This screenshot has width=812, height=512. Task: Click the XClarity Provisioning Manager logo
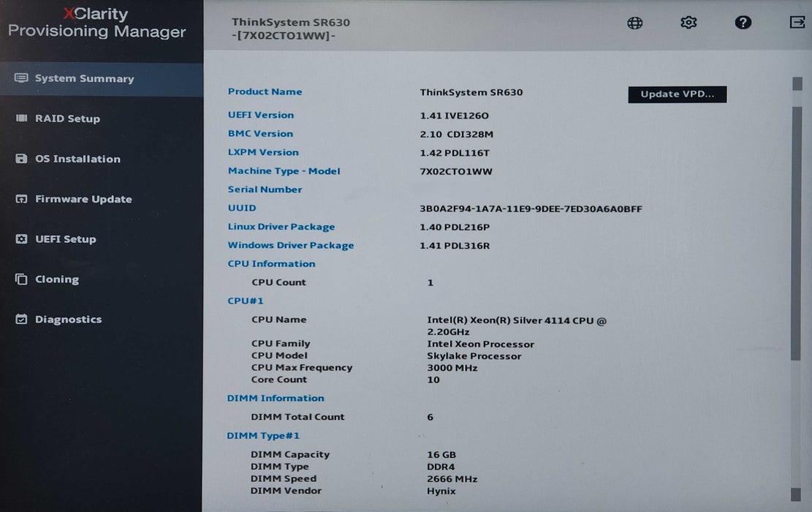click(x=96, y=23)
